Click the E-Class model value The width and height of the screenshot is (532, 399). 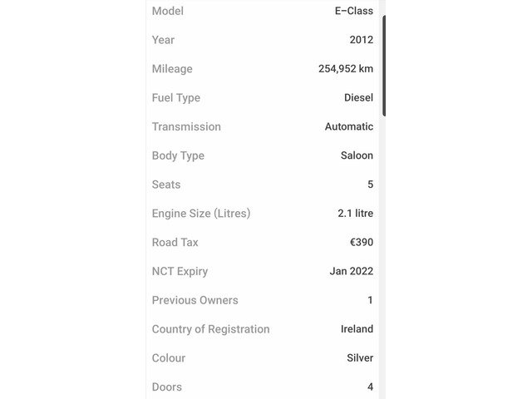[354, 11]
